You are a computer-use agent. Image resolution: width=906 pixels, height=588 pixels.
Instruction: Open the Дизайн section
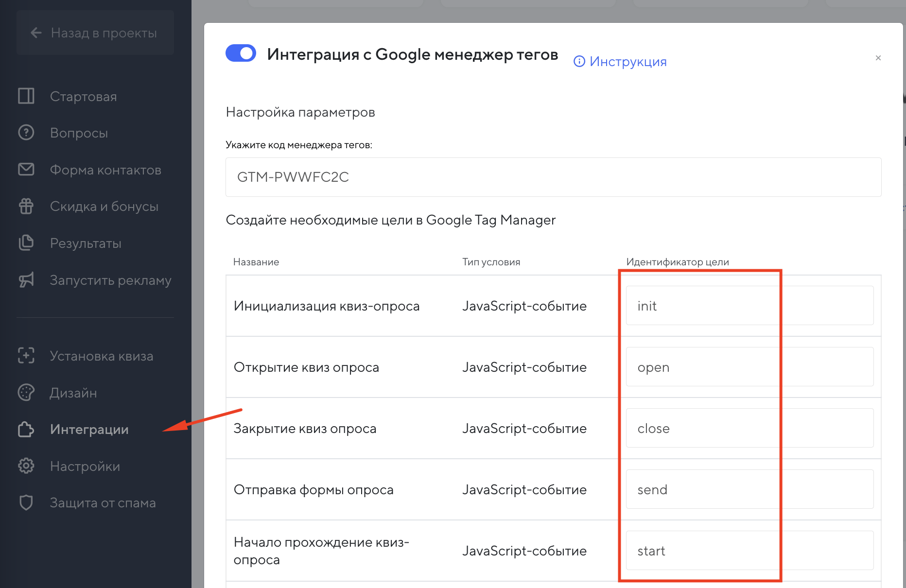[x=73, y=393]
